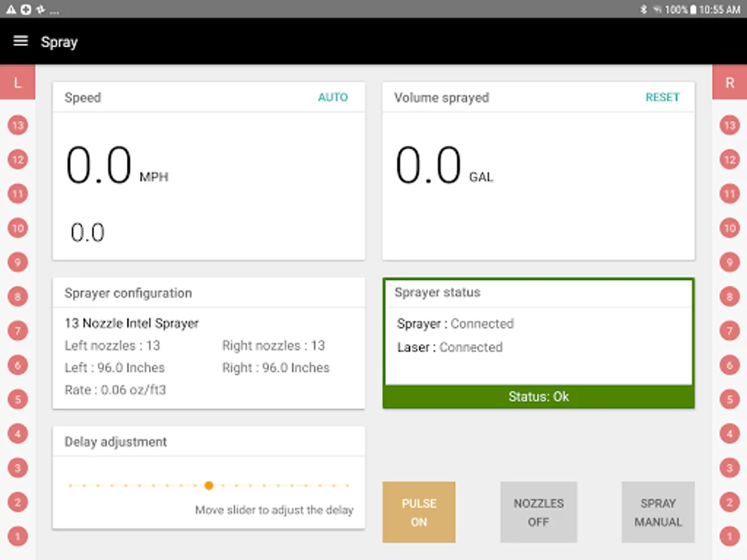The height and width of the screenshot is (560, 747).
Task: Select the R right boom header
Action: [730, 82]
